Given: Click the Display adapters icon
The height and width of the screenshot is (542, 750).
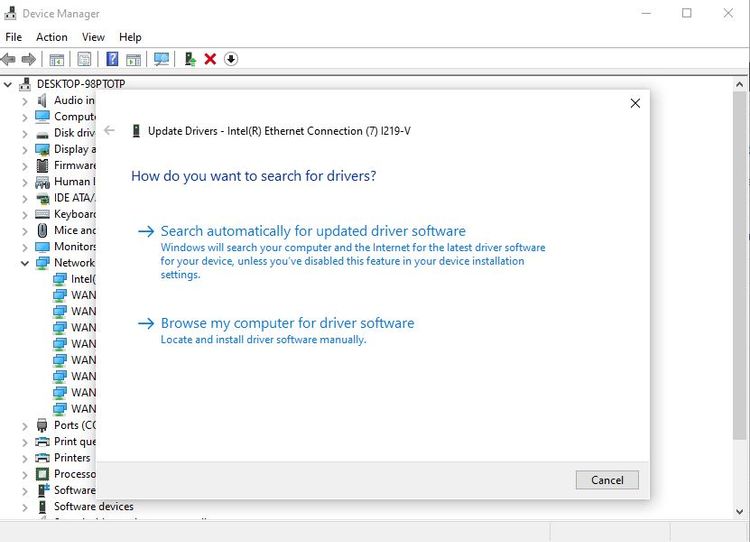Looking at the screenshot, I should click(42, 149).
